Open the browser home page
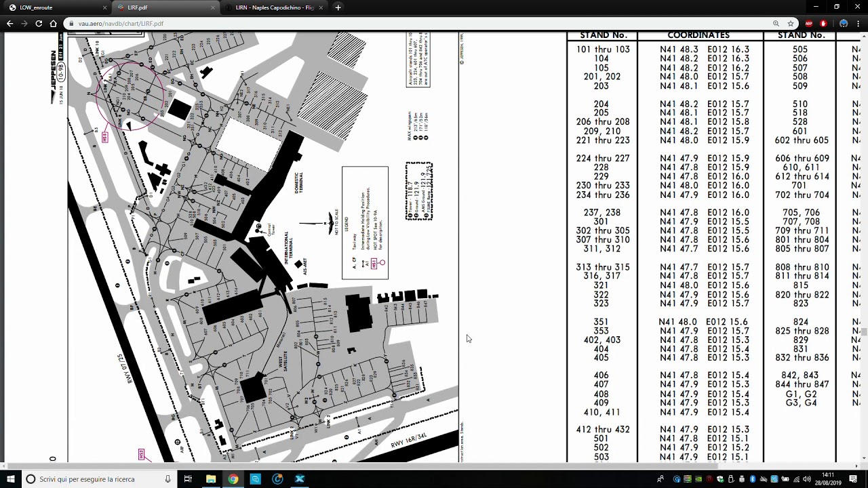The width and height of the screenshot is (868, 488). pos(54,23)
